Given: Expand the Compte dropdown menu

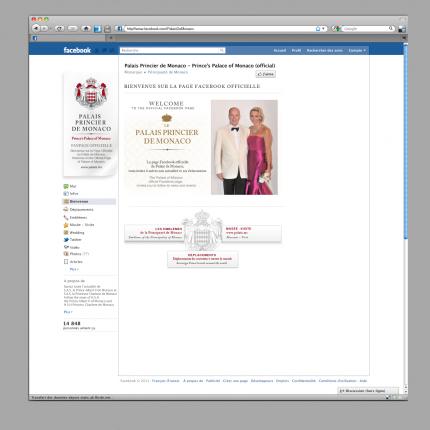Looking at the screenshot, I should click(x=357, y=50).
